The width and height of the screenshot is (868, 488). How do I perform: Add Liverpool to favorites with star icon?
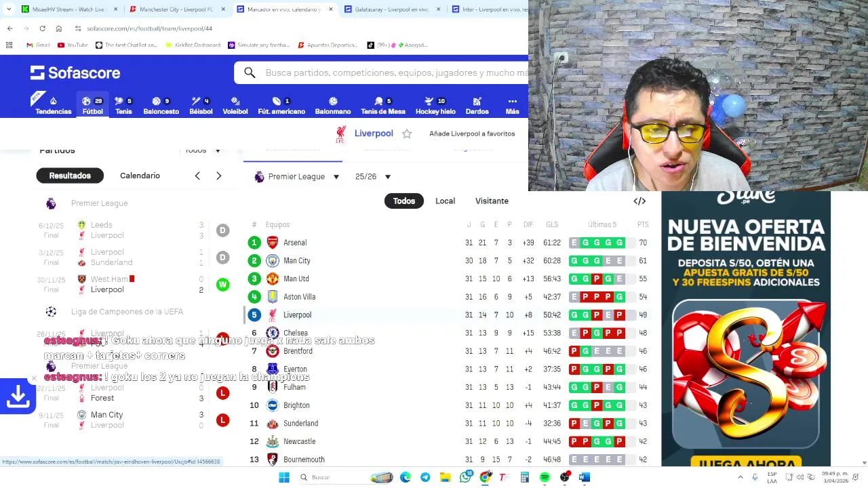(407, 134)
